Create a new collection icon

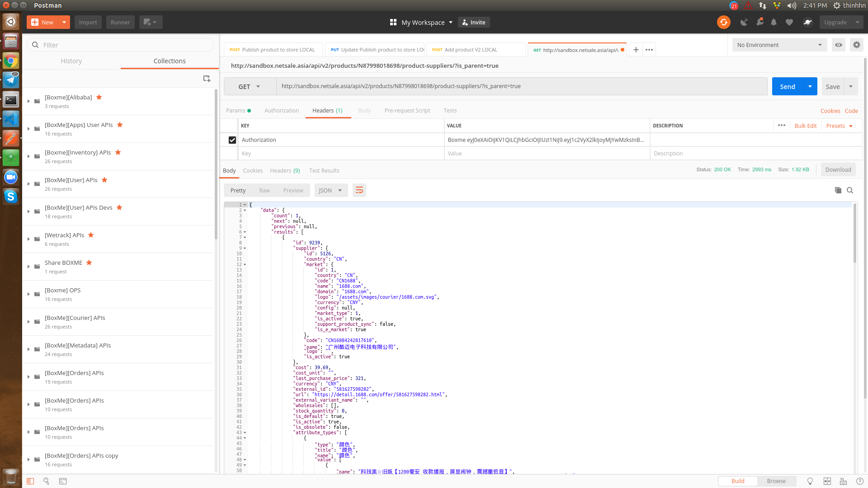[207, 79]
